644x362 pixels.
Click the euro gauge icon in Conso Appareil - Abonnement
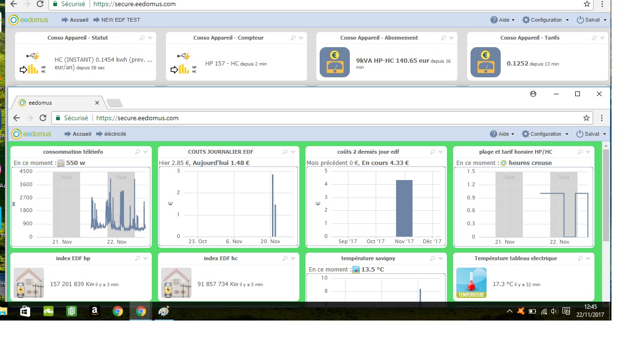tap(335, 62)
